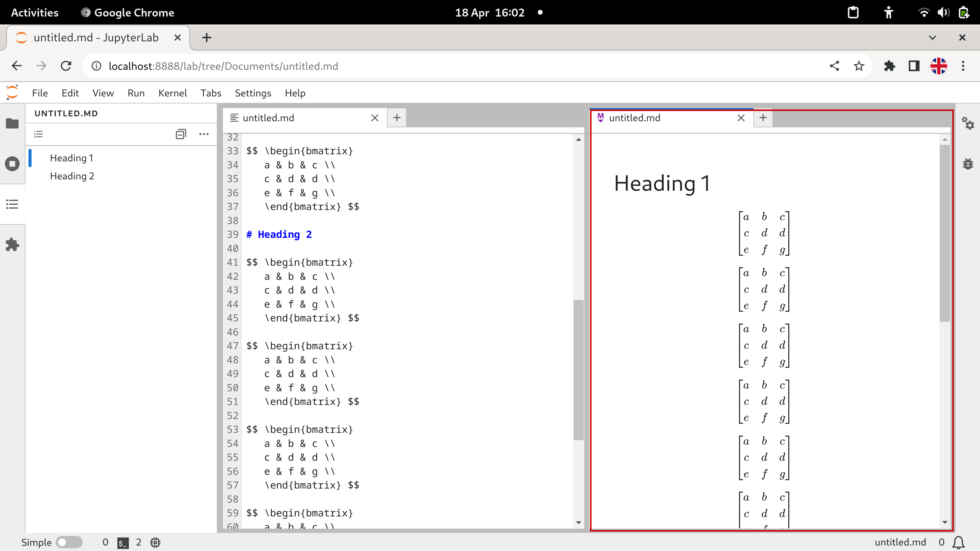Viewport: 980px width, 551px height.
Task: Open the TOC more options ellipsis
Action: [x=204, y=134]
